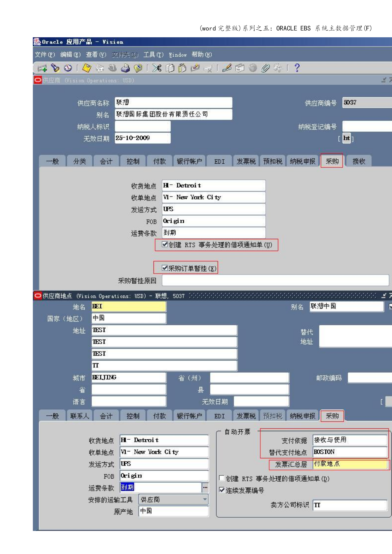This screenshot has height=554, width=392.
Task: Switch to supplier 银行帐户 tab
Action: pos(189,161)
